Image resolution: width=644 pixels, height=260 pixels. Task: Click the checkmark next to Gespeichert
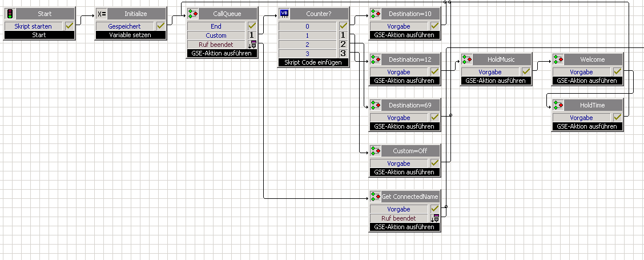point(161,26)
